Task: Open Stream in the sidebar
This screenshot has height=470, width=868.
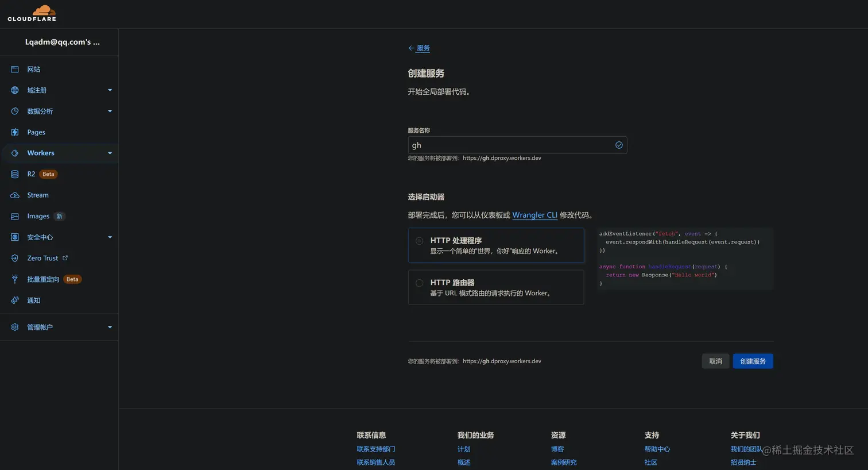Action: [x=38, y=195]
